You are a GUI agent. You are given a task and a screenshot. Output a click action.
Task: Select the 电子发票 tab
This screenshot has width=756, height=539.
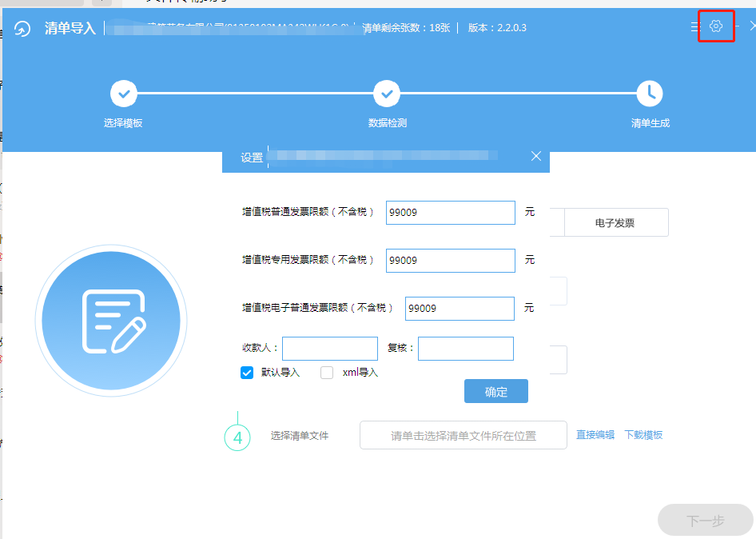[x=615, y=223]
